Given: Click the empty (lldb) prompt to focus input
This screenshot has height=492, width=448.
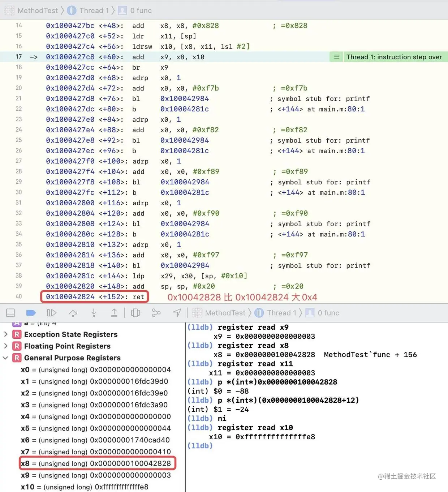Looking at the screenshot, I should [x=200, y=446].
